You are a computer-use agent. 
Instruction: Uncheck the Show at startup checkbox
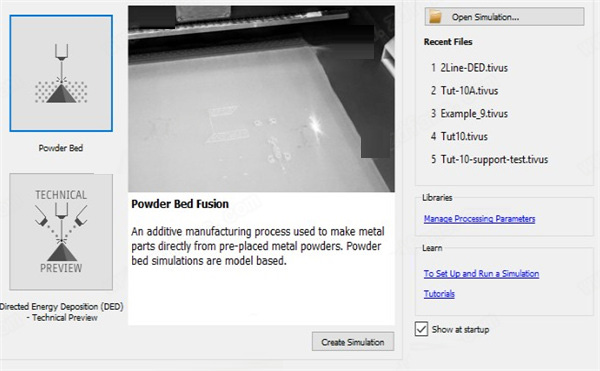coord(421,329)
